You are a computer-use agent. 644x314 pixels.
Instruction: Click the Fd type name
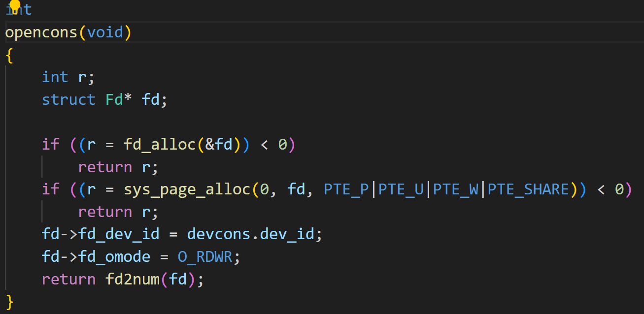(x=114, y=99)
